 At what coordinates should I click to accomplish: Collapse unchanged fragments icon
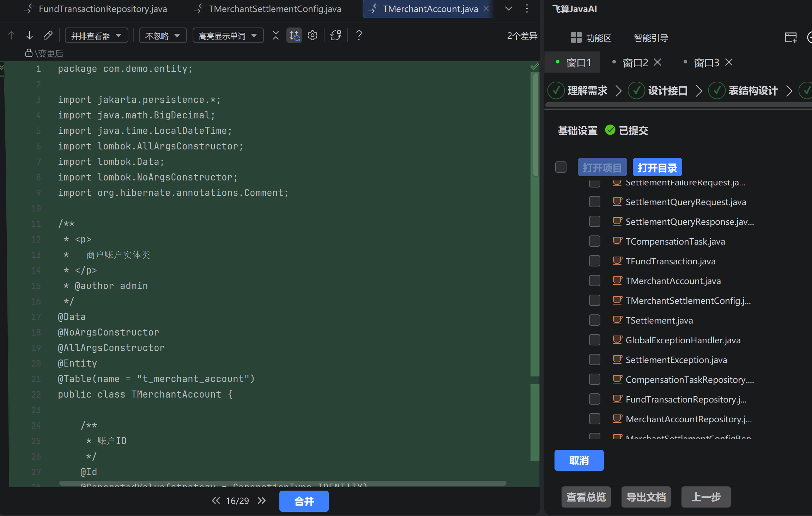click(276, 35)
